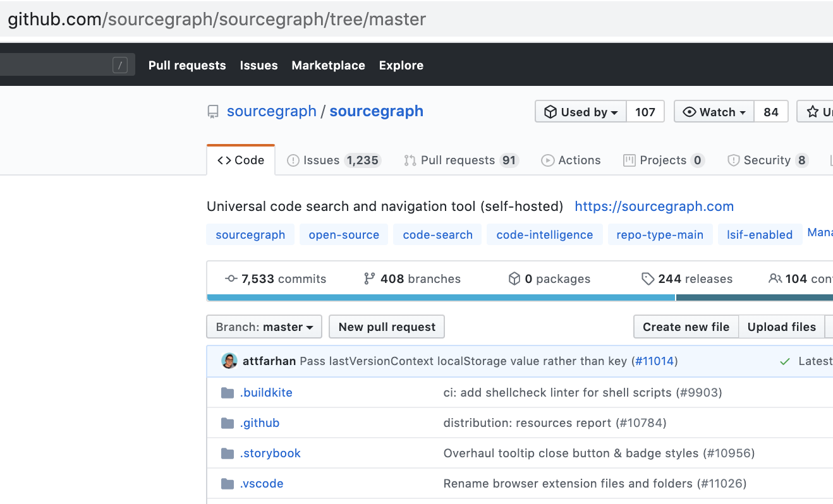Click the tag icon beside 244 releases
Viewport: 833px width, 504px height.
(x=648, y=279)
